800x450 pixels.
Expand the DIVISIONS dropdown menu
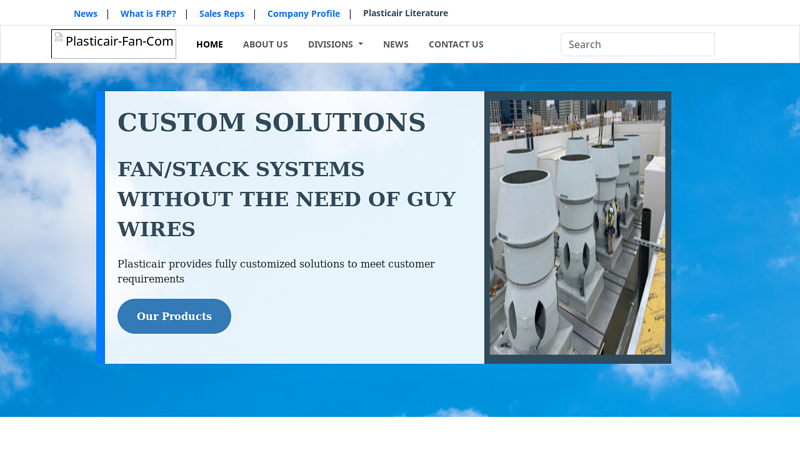point(335,44)
